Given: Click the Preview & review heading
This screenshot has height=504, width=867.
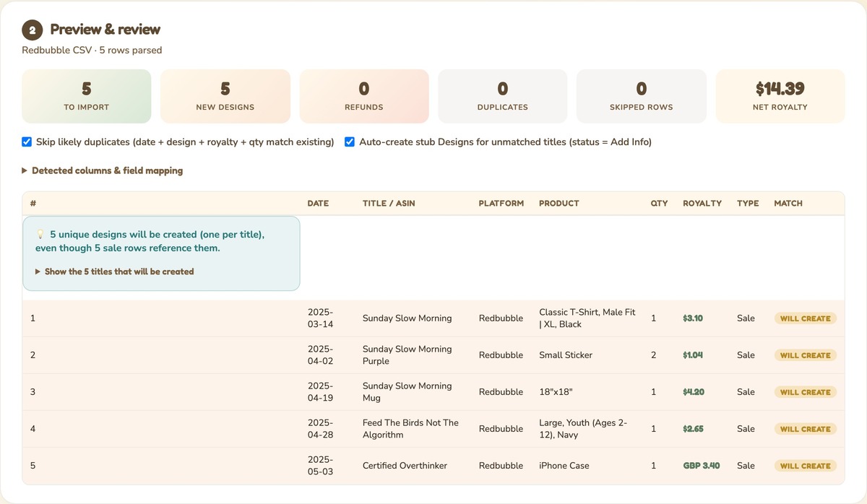Looking at the screenshot, I should (x=105, y=30).
